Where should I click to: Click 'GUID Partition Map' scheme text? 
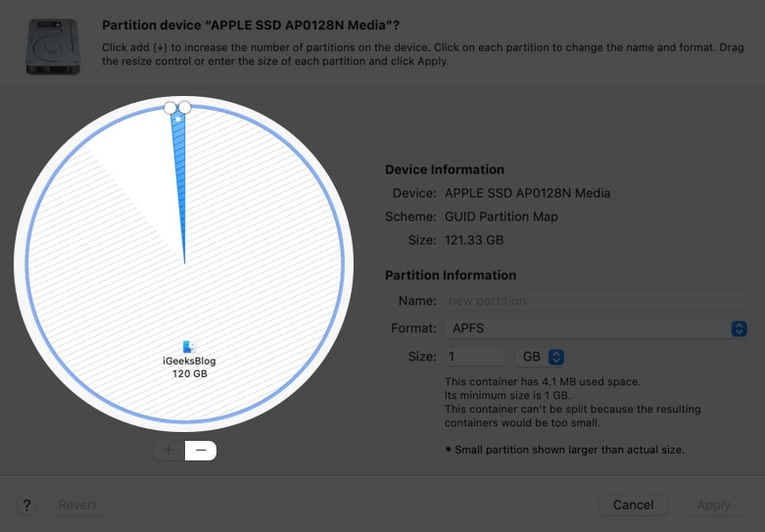502,217
